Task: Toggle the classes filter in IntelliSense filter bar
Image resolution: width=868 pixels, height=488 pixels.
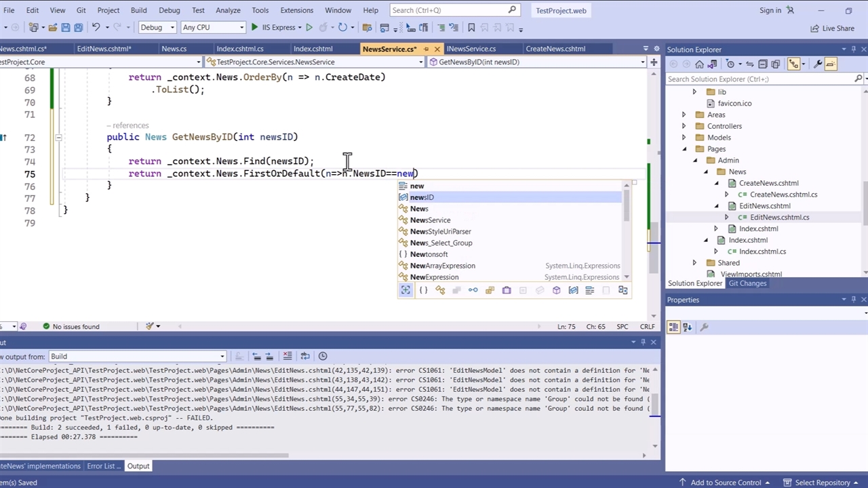Action: click(x=440, y=290)
